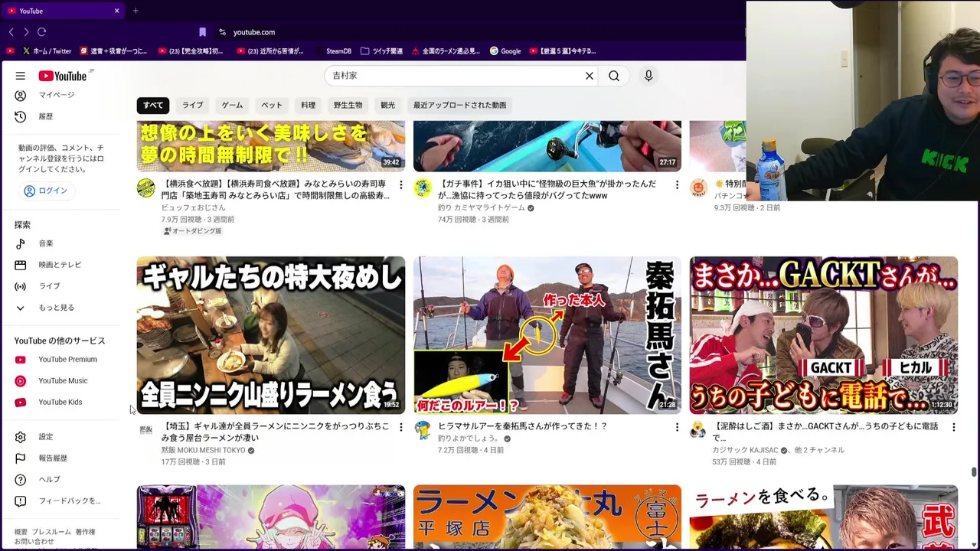The height and width of the screenshot is (551, 980).
Task: Visit the 釣りよかでしょう channel
Action: 469,439
